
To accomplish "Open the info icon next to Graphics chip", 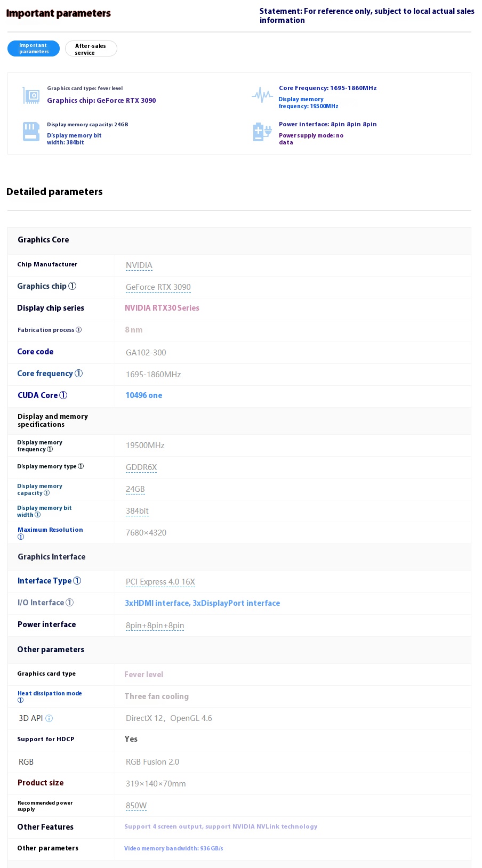I will coord(73,286).
